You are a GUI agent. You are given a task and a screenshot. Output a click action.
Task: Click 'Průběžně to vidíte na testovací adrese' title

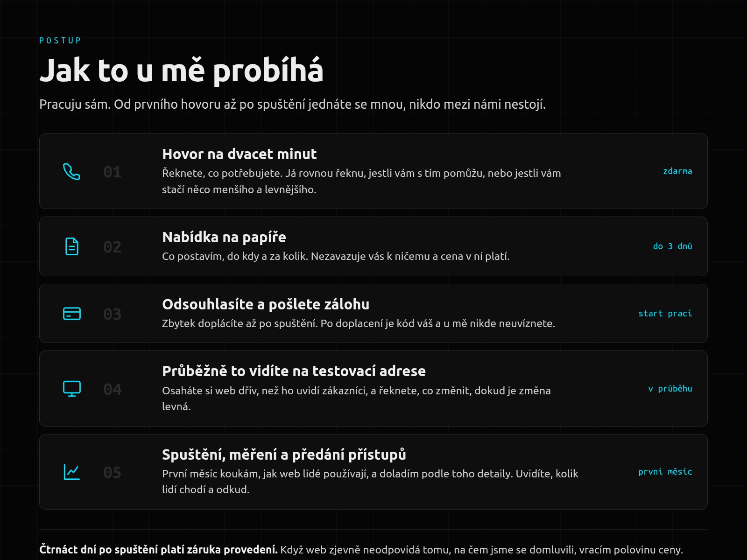(x=294, y=371)
